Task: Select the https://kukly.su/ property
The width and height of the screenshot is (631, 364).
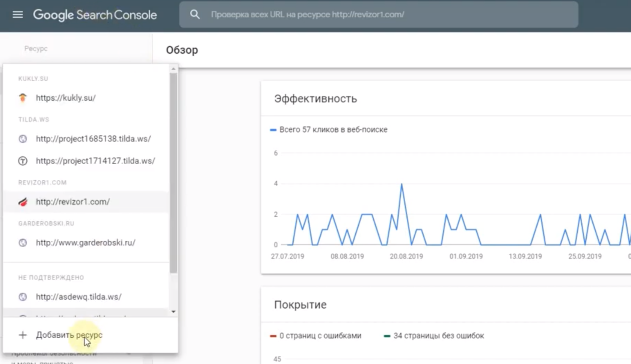Action: click(86, 98)
